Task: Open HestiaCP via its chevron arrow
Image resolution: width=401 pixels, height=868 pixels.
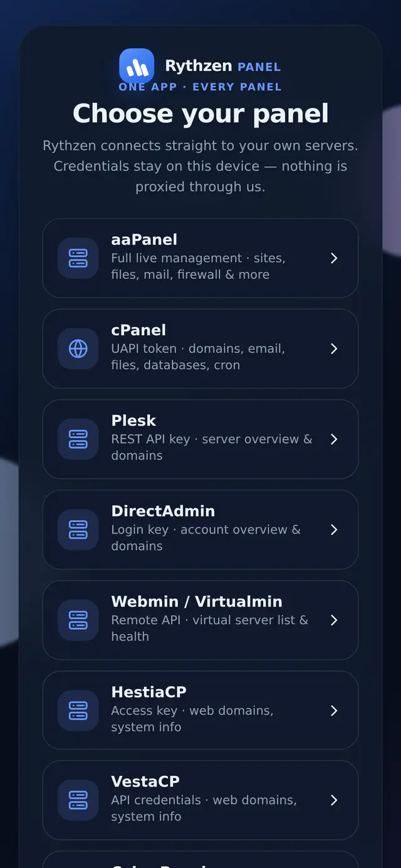Action: (x=334, y=710)
